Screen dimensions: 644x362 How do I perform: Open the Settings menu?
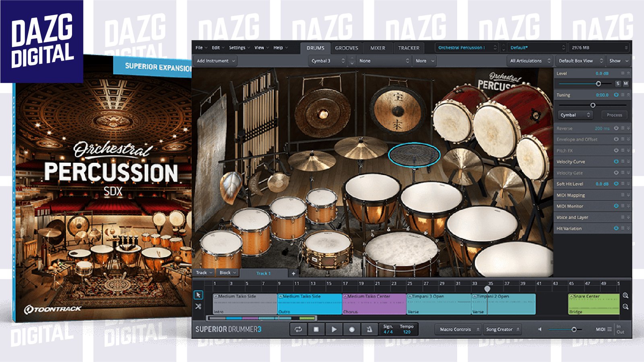239,47
